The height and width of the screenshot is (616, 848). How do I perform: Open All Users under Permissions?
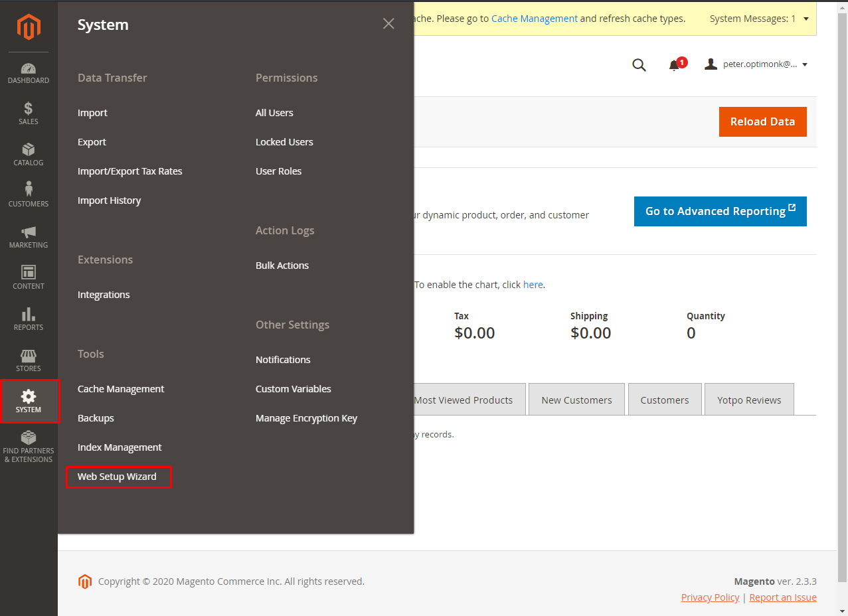click(x=274, y=113)
